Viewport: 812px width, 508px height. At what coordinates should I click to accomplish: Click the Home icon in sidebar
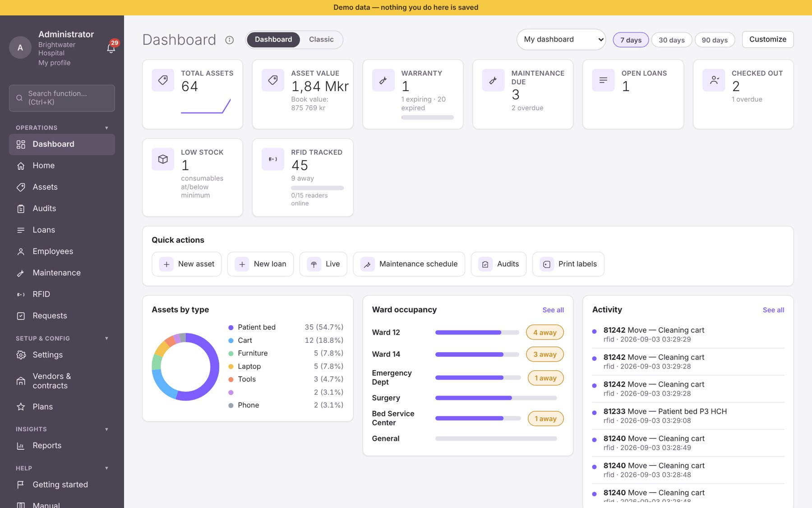[x=21, y=166]
